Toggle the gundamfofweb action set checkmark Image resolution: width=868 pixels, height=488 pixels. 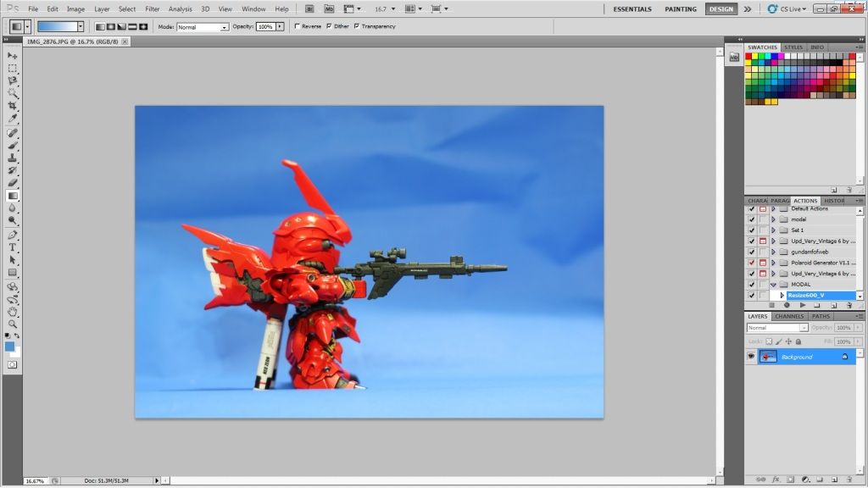(x=751, y=252)
